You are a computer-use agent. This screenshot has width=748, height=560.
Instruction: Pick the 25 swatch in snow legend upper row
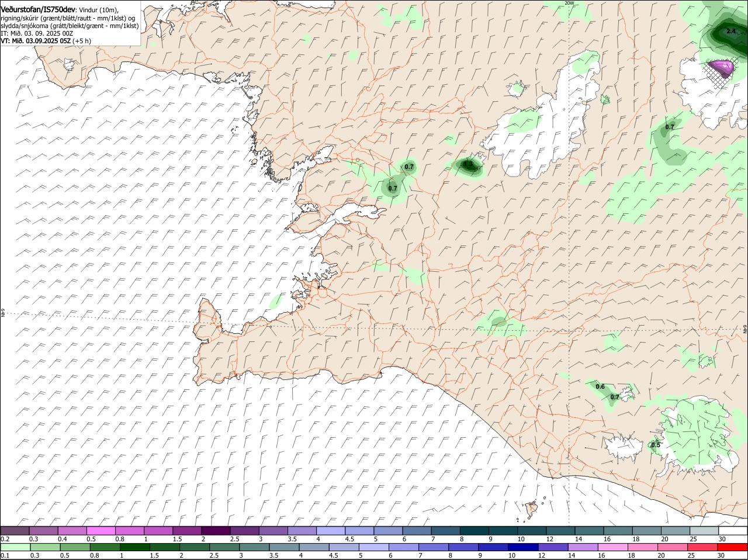704,530
